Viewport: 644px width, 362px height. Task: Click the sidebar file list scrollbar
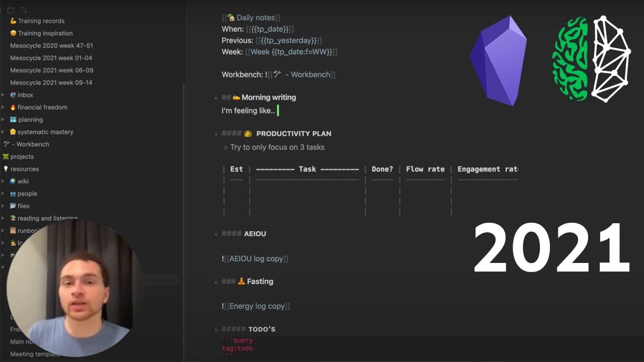tap(183, 221)
